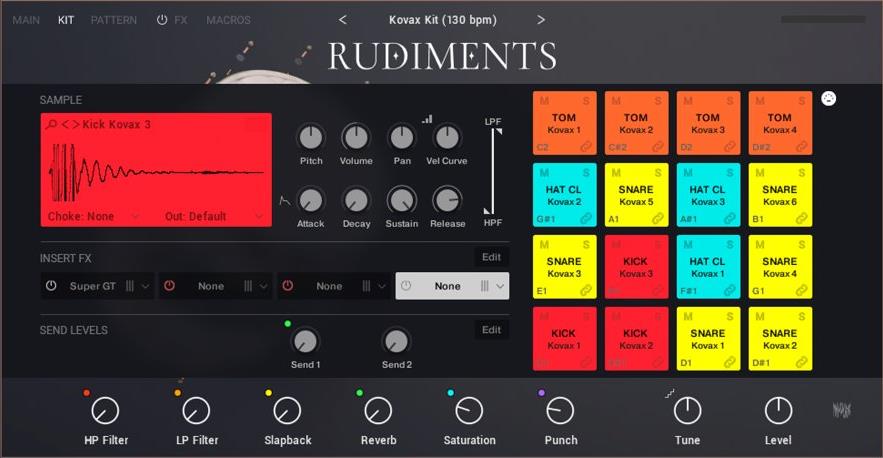The image size is (883, 458).
Task: Click the Send 1 knob
Action: (305, 341)
